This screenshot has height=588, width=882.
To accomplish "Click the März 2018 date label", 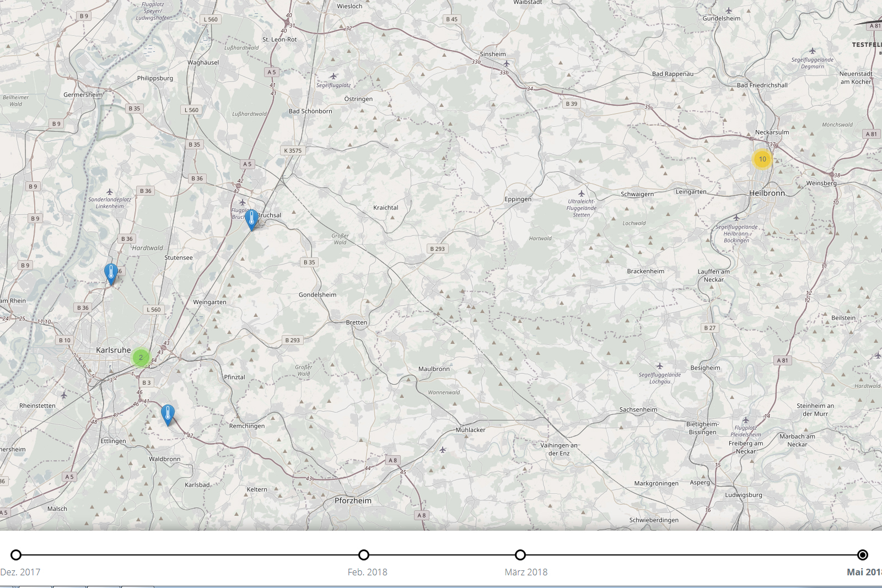I will (x=526, y=572).
